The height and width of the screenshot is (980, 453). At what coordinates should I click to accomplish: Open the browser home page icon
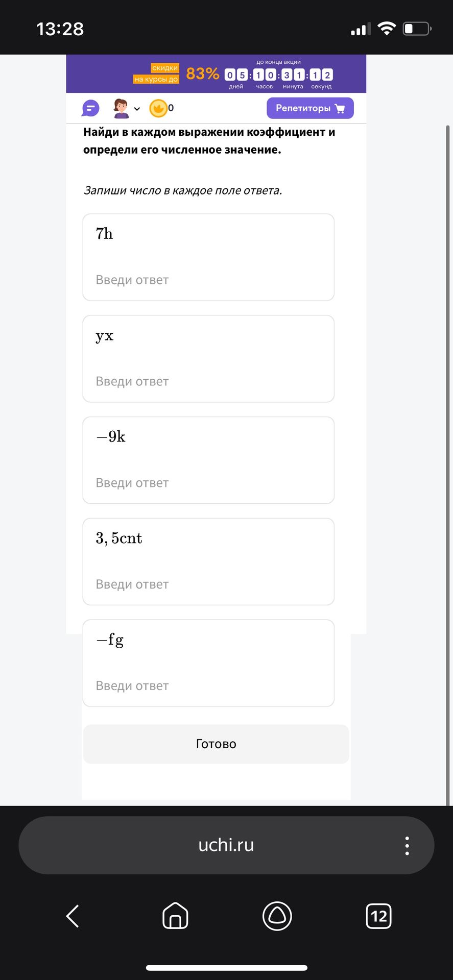click(x=175, y=916)
